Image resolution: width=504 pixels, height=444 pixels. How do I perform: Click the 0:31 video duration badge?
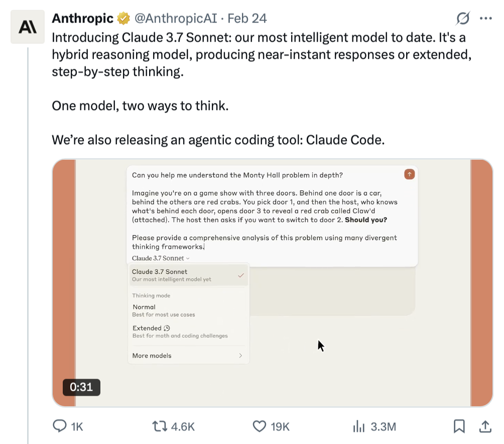pyautogui.click(x=81, y=387)
